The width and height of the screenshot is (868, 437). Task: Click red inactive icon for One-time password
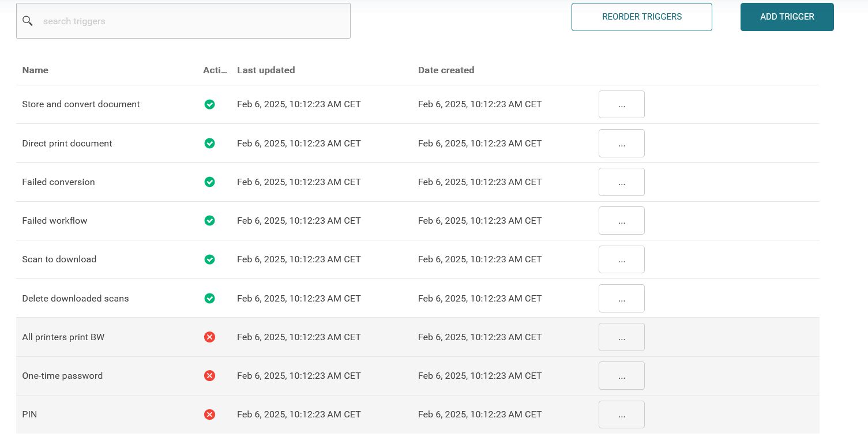(x=209, y=375)
